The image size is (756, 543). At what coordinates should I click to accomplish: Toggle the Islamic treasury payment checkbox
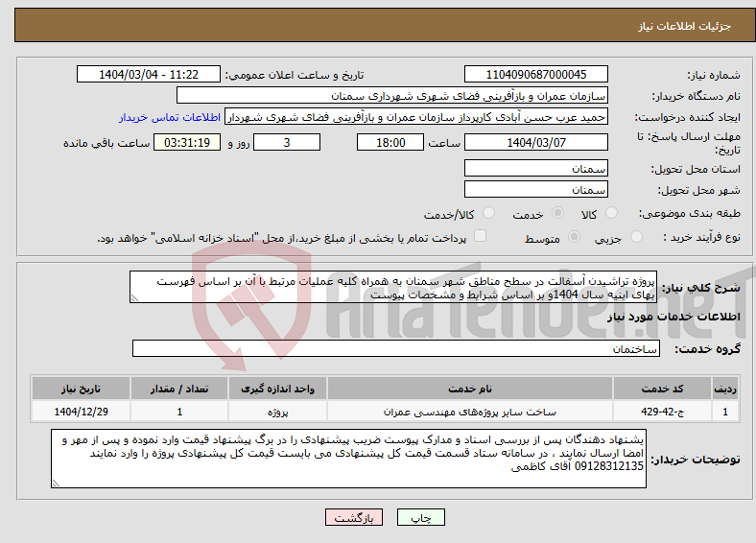click(481, 235)
